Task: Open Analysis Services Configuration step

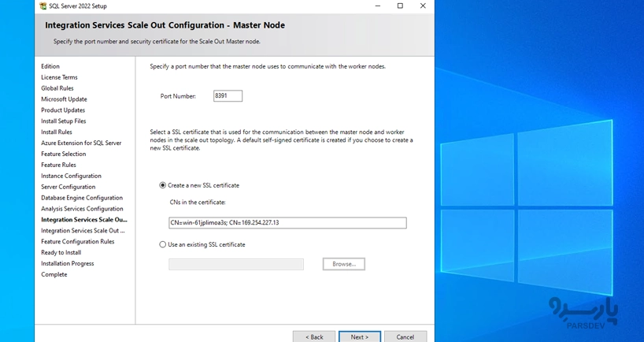Action: (x=82, y=209)
